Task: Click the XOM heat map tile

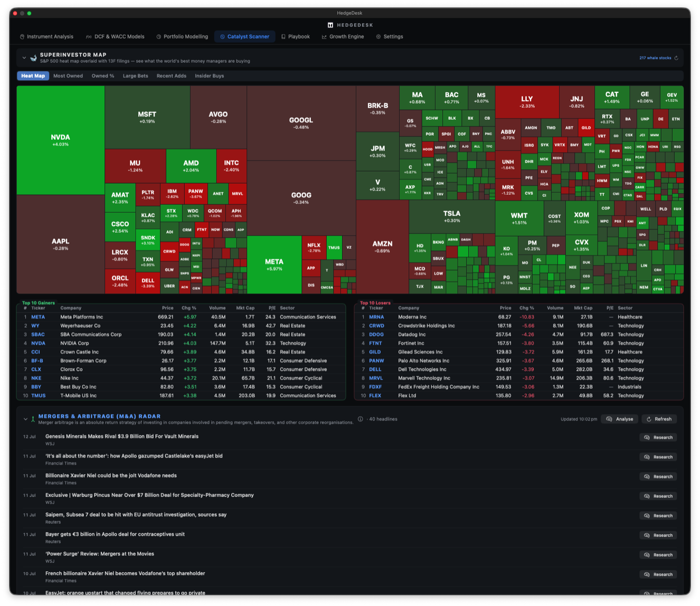Action: (581, 217)
